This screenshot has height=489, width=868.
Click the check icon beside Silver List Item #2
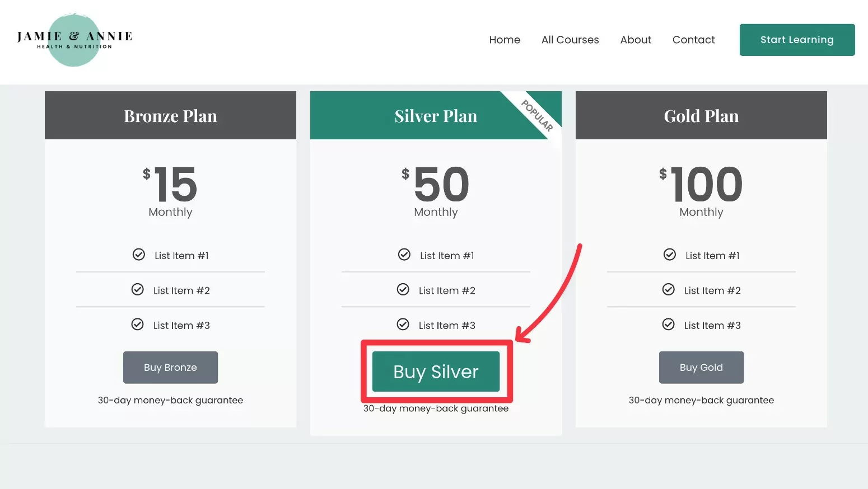403,289
